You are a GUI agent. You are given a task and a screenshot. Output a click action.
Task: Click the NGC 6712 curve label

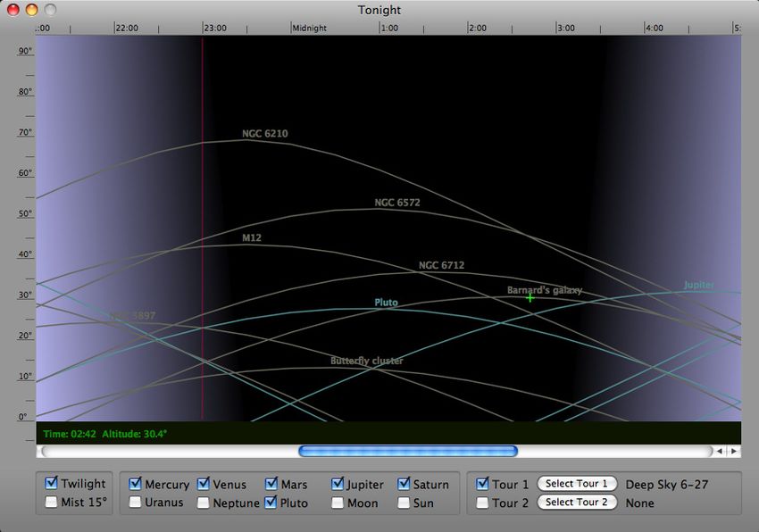441,265
